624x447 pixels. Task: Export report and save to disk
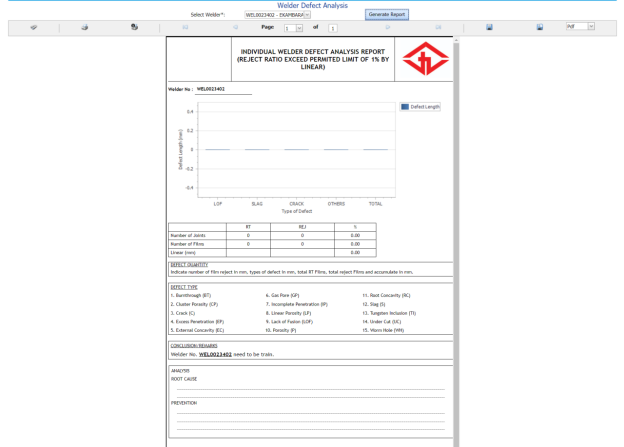[488, 28]
